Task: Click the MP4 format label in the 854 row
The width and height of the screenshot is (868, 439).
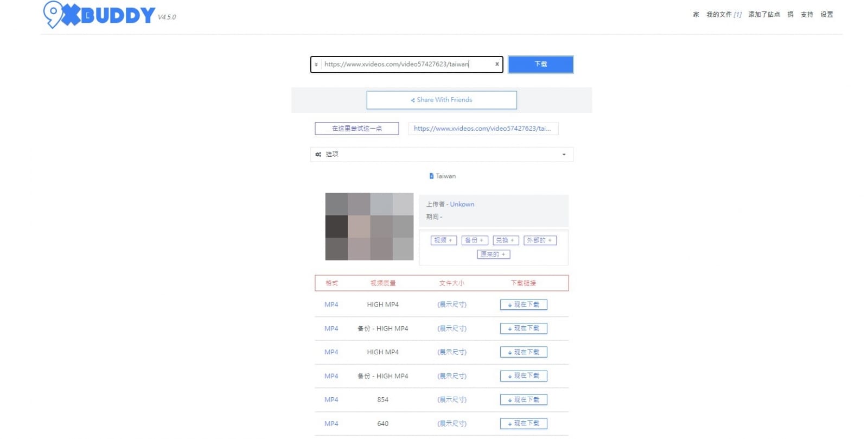Action: (331, 400)
